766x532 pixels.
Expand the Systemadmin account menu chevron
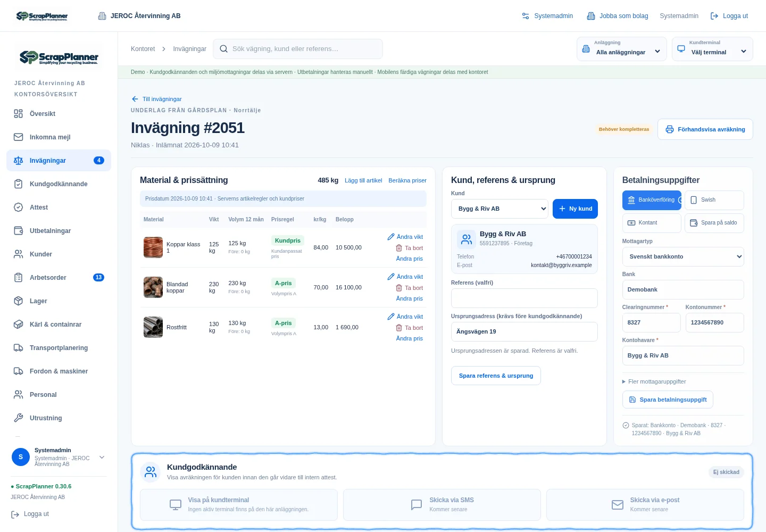coord(102,458)
